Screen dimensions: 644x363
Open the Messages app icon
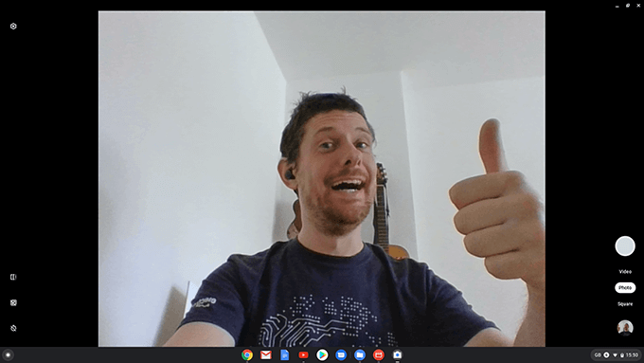coord(341,354)
